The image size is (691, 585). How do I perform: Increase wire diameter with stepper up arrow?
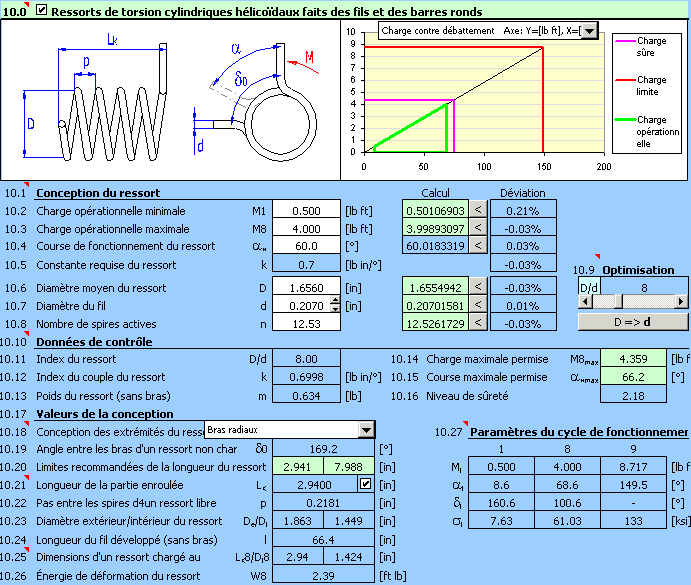point(335,301)
